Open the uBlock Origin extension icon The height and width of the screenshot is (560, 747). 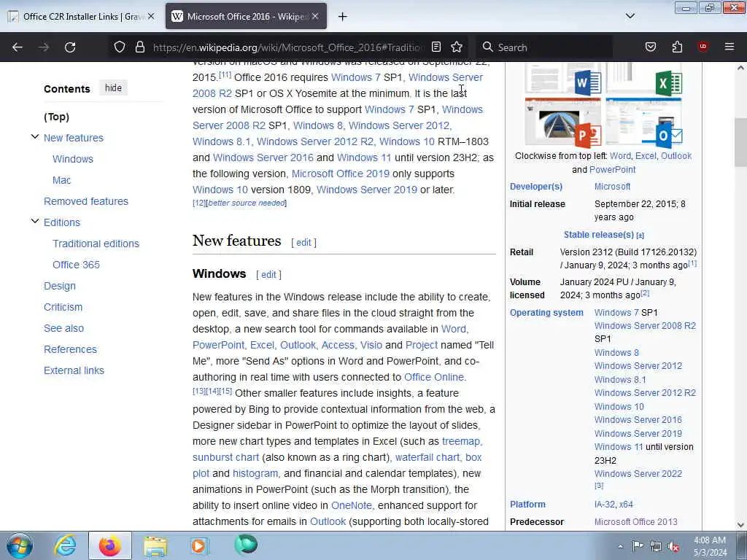(703, 47)
